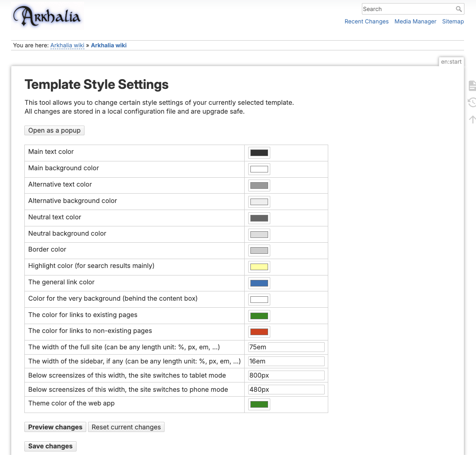The height and width of the screenshot is (455, 476).
Task: Pick the Main text color swatch
Action: point(259,153)
